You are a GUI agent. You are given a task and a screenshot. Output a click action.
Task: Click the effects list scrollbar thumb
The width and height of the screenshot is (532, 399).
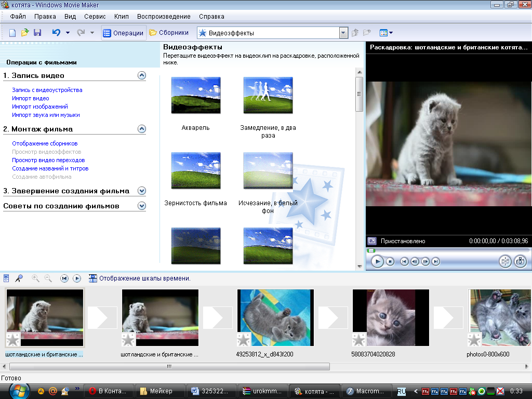360,94
